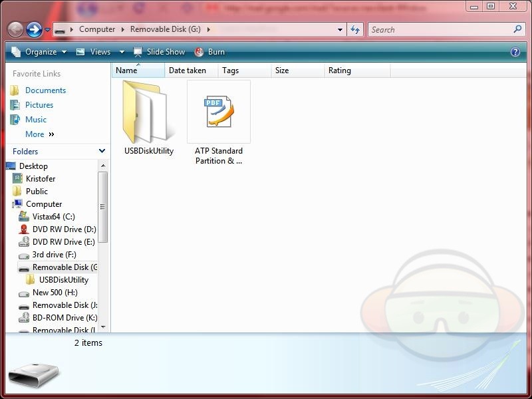Select the USBDiskUtility folder icon
The image size is (532, 399).
tap(149, 111)
